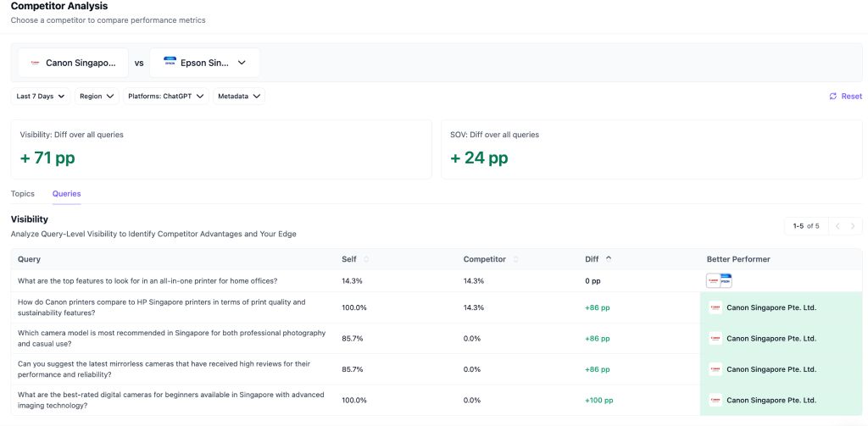Click the Better Performer column header
Screen dimensions: 868x426
[738, 259]
